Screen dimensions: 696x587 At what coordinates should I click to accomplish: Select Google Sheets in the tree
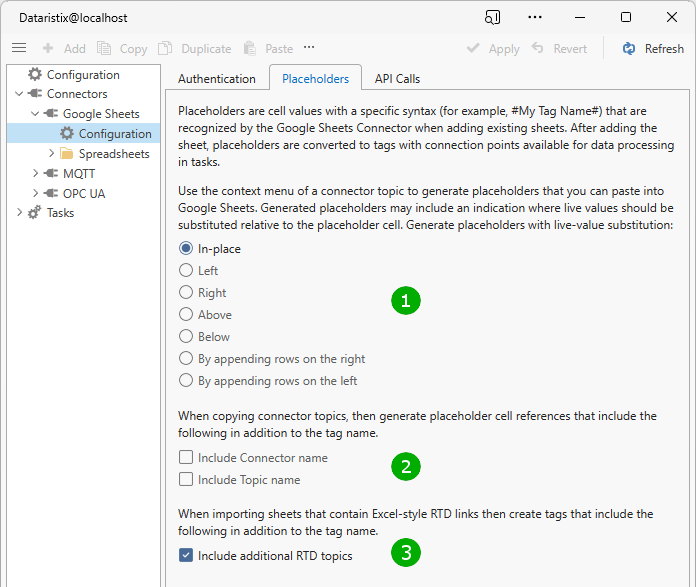click(x=101, y=114)
